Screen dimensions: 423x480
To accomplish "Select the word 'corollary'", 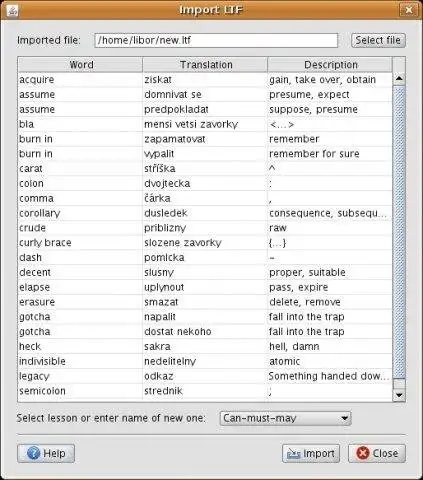I will [80, 213].
